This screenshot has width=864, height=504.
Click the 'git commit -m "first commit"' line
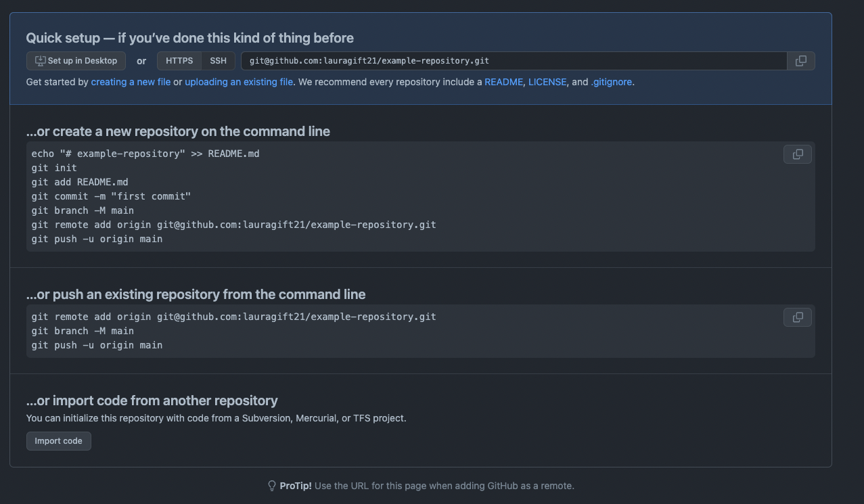click(111, 196)
